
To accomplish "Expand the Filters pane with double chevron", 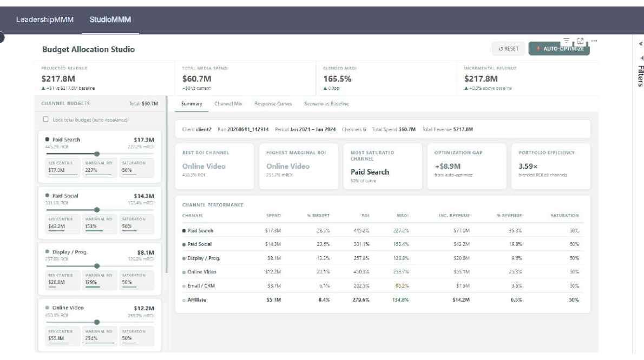I will 640,43.
